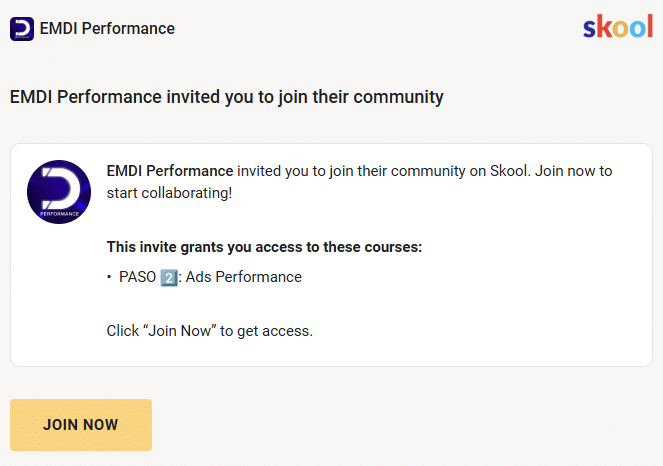
Task: Click the small EMDI logo icon in header
Action: (x=22, y=29)
